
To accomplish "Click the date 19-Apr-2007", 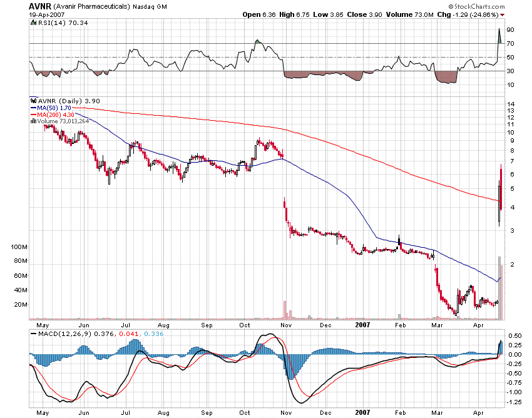I will tap(47, 15).
